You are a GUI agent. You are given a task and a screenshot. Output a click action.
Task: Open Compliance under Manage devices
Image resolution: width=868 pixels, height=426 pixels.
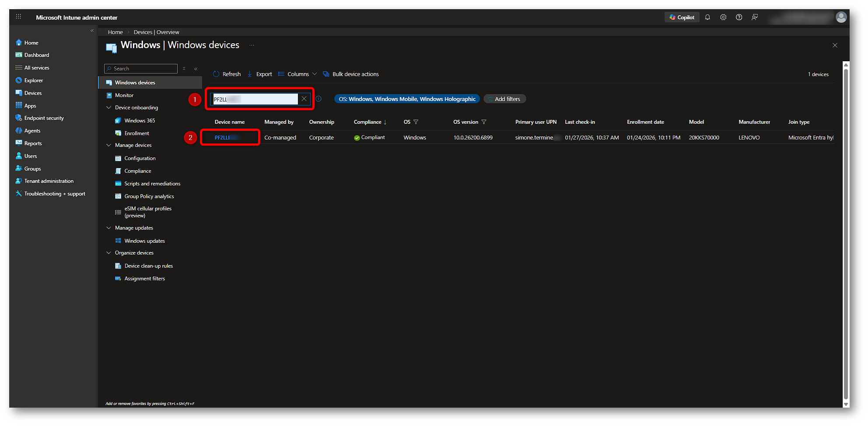(137, 171)
